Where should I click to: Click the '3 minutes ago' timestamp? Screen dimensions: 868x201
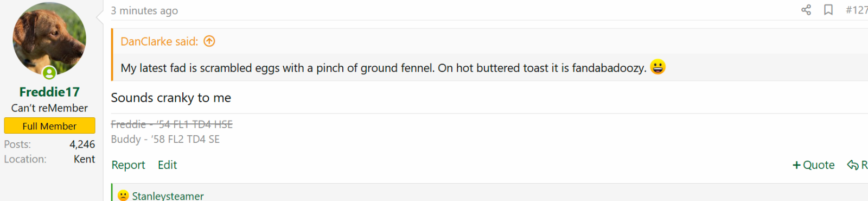[144, 10]
